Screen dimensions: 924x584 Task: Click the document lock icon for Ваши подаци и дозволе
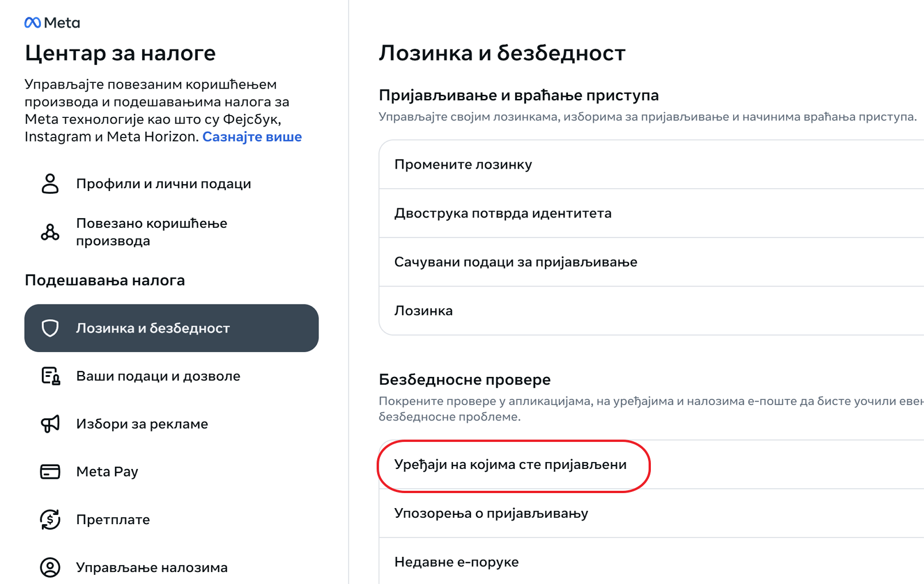(x=50, y=376)
